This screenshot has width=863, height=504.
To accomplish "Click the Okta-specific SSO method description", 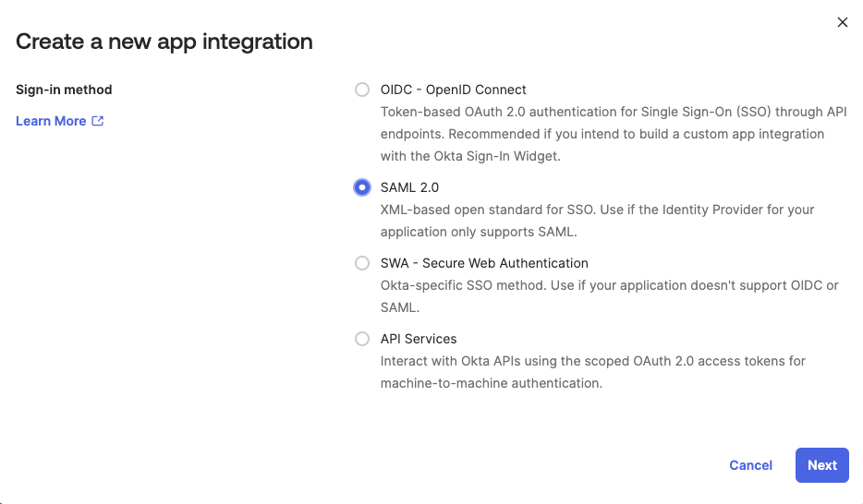I will point(609,296).
